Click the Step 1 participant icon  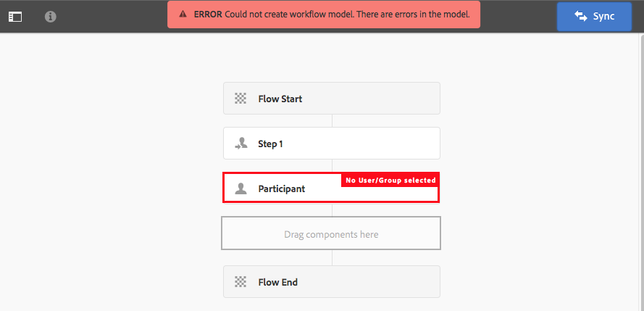(x=241, y=144)
